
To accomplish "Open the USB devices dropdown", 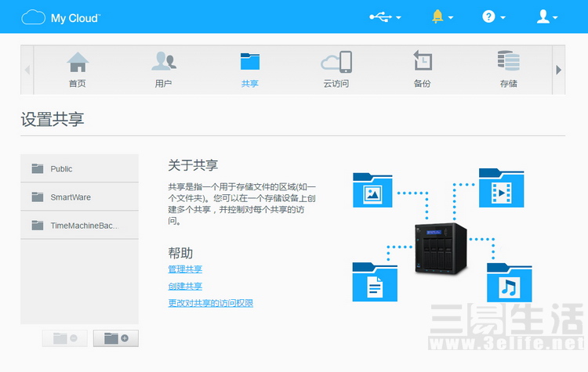I will tap(385, 17).
